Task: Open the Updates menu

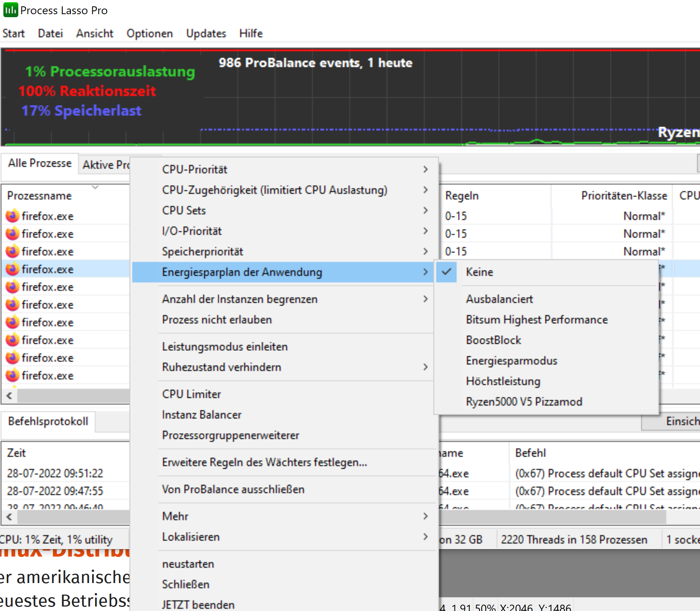Action: [206, 33]
